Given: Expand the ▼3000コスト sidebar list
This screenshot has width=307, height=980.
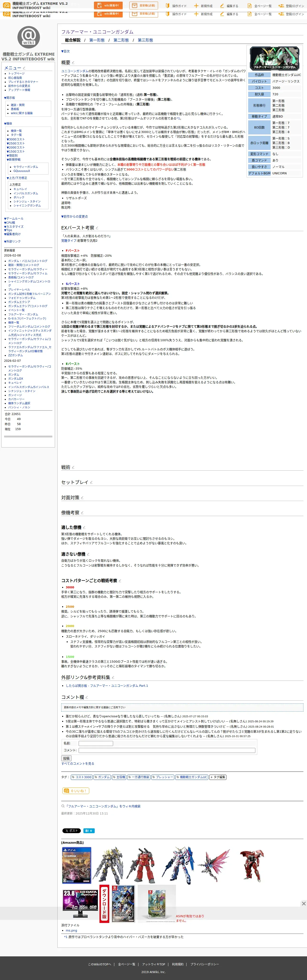Looking at the screenshot, I should point(16,139).
